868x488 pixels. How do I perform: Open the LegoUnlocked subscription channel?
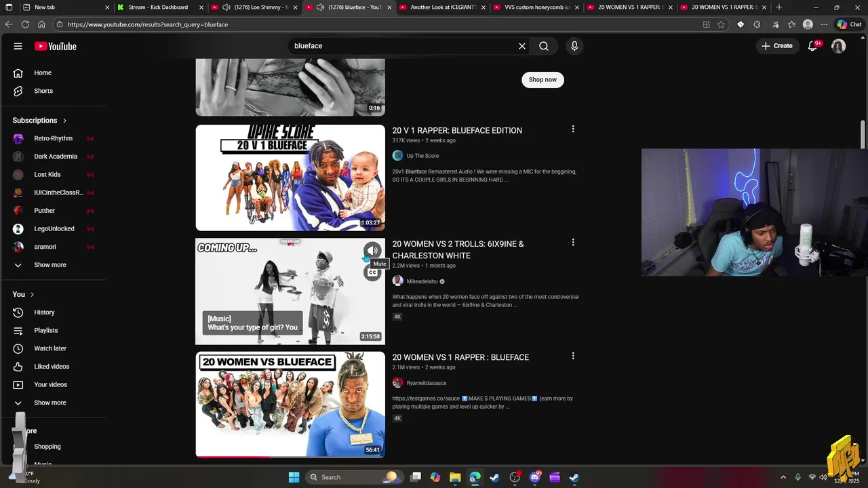point(54,228)
